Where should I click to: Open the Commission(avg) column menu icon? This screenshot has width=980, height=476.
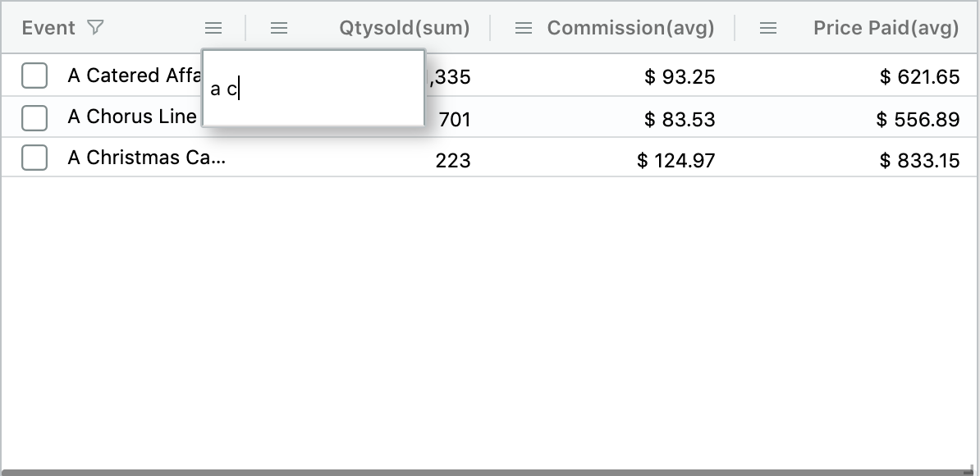click(x=523, y=28)
